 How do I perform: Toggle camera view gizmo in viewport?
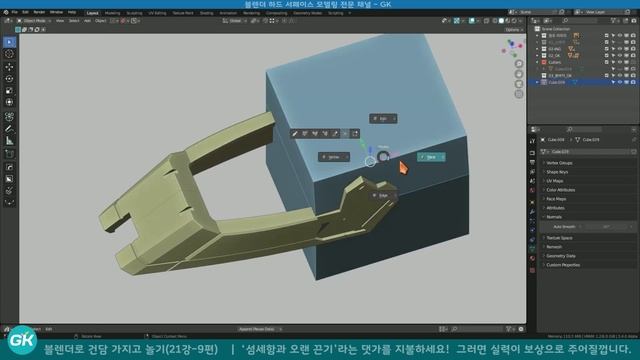point(519,84)
